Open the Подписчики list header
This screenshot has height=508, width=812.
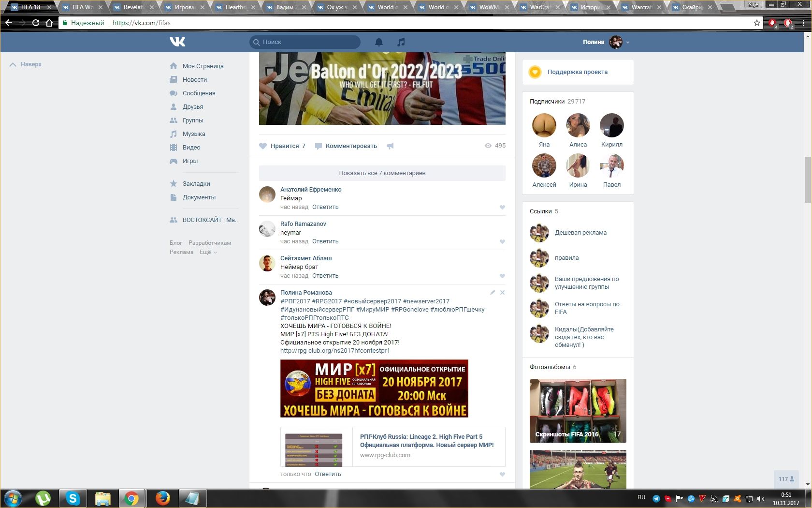point(557,102)
